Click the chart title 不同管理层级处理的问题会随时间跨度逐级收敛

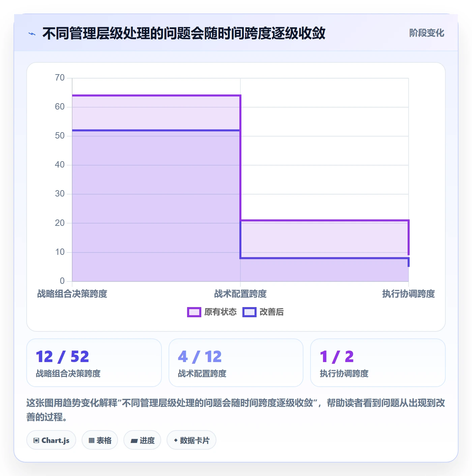pyautogui.click(x=184, y=33)
